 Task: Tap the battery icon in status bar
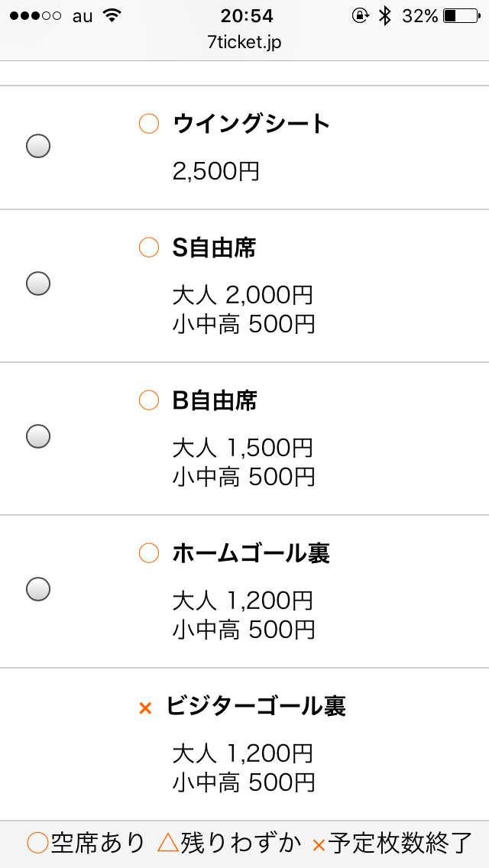point(459,16)
